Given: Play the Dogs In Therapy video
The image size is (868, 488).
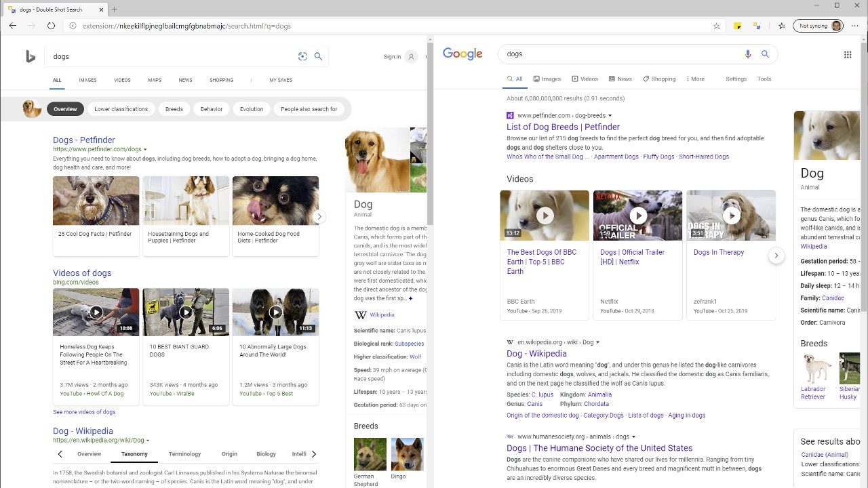Looking at the screenshot, I should [x=731, y=216].
